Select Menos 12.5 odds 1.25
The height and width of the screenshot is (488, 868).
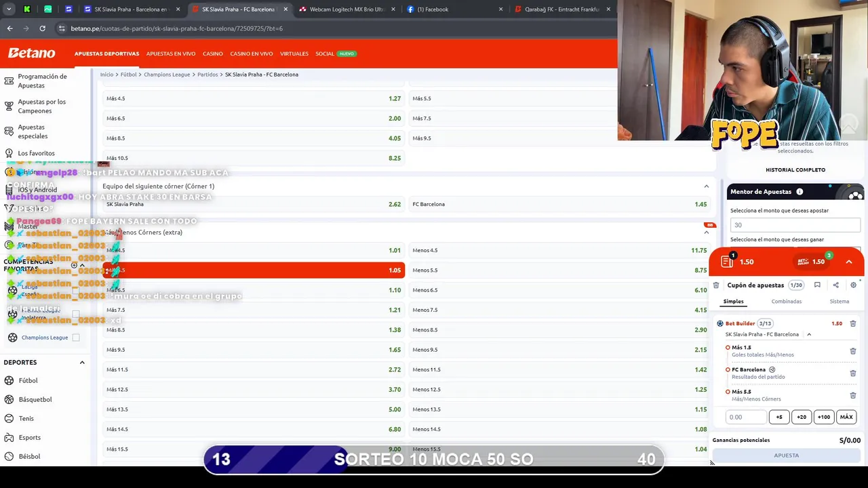[560, 389]
